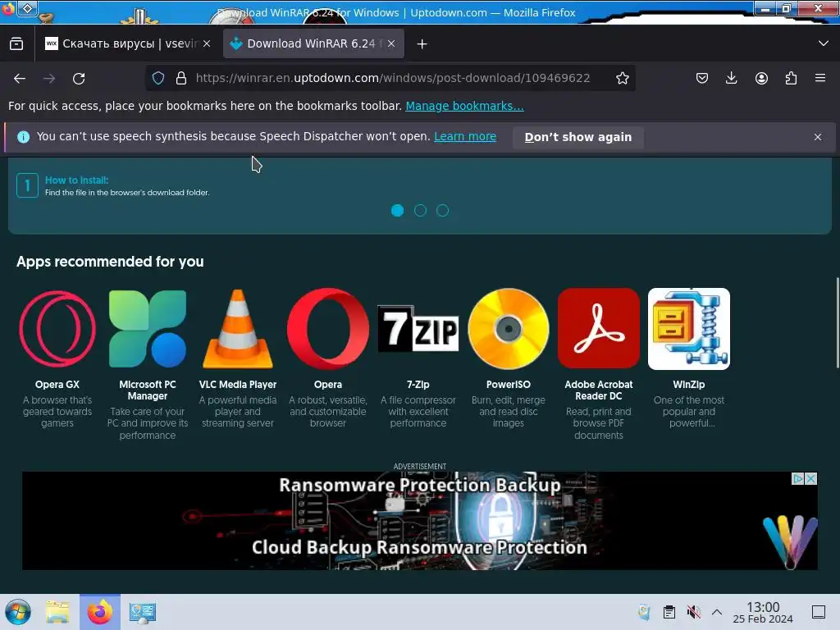Select the first carousel dot
Image resolution: width=840 pixels, height=630 pixels.
398,211
